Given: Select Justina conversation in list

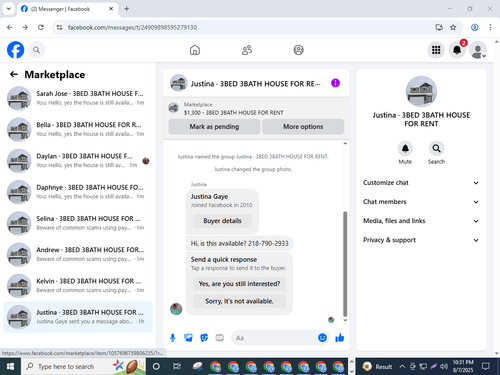Looking at the screenshot, I should tap(78, 317).
